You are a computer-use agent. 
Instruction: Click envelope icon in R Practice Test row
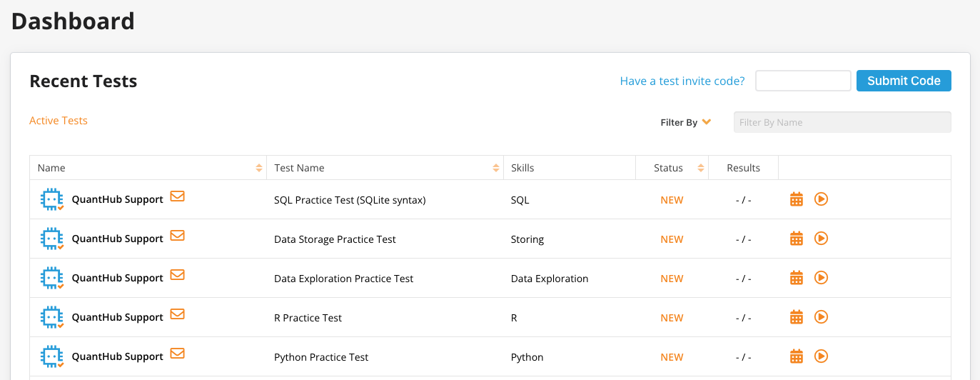[x=178, y=314]
